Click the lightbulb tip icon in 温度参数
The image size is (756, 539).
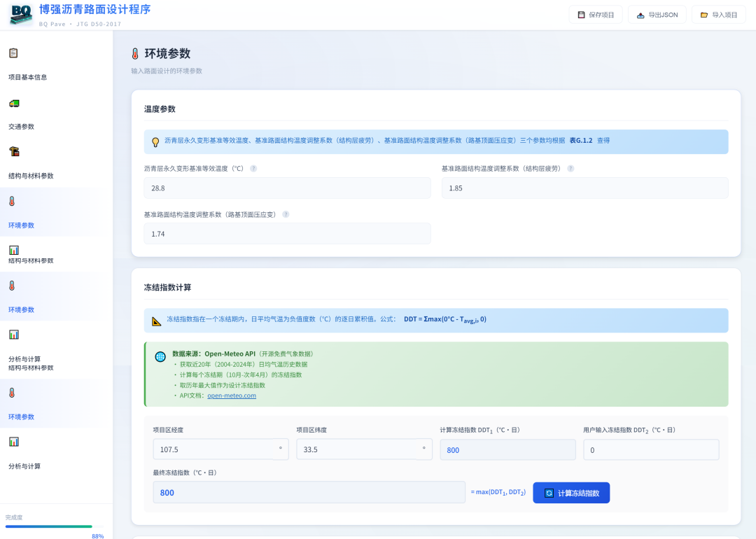155,141
